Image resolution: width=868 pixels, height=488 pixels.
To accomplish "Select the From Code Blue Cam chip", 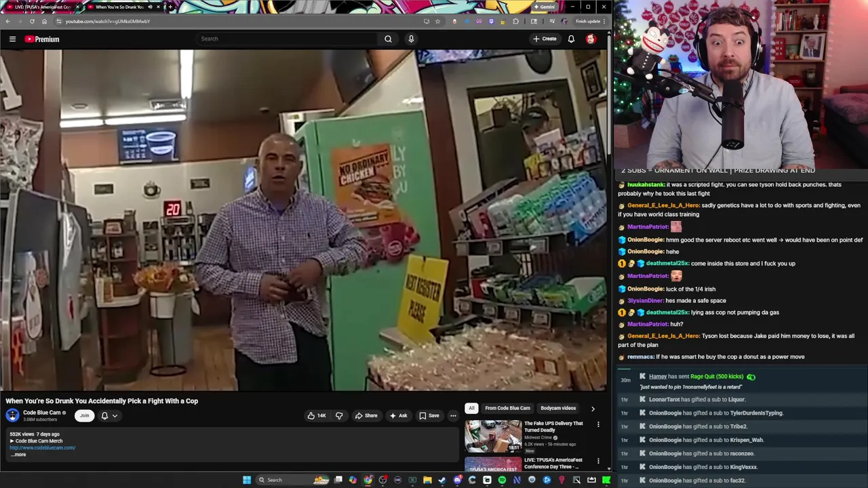I will point(507,408).
